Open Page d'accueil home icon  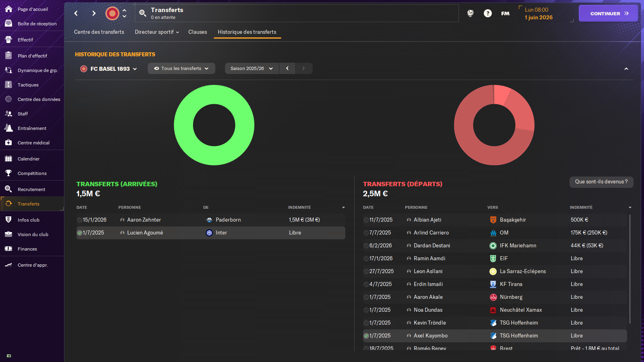(8, 9)
